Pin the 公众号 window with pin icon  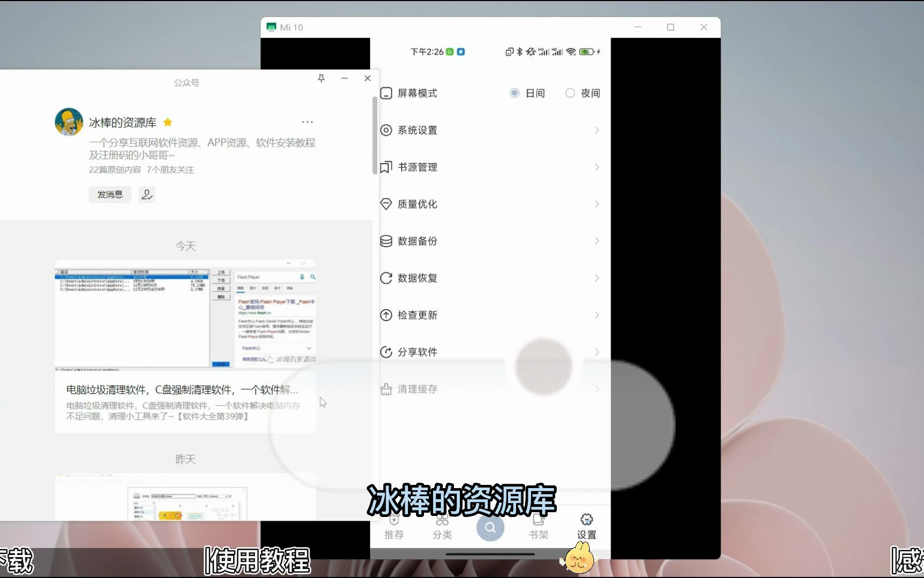321,78
